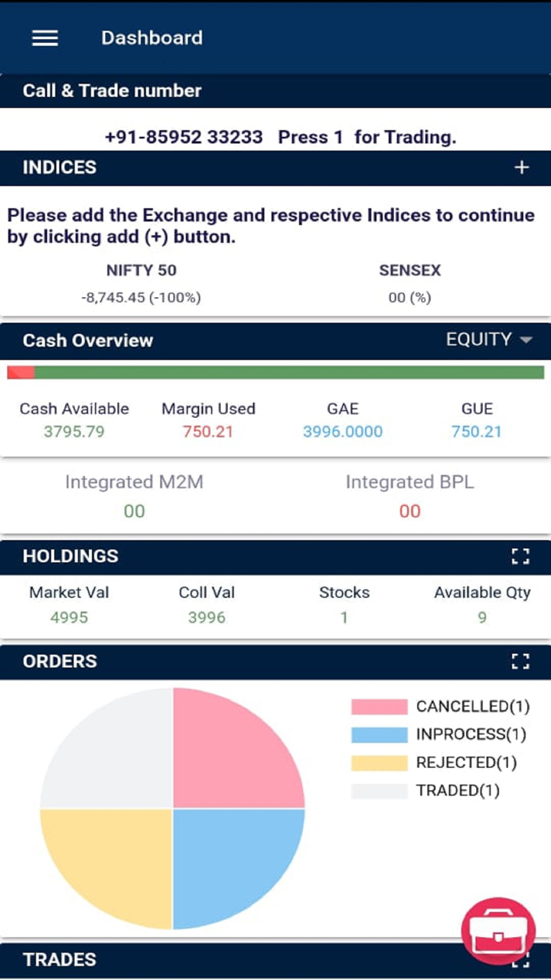Select the SENSEX index

pos(409,283)
